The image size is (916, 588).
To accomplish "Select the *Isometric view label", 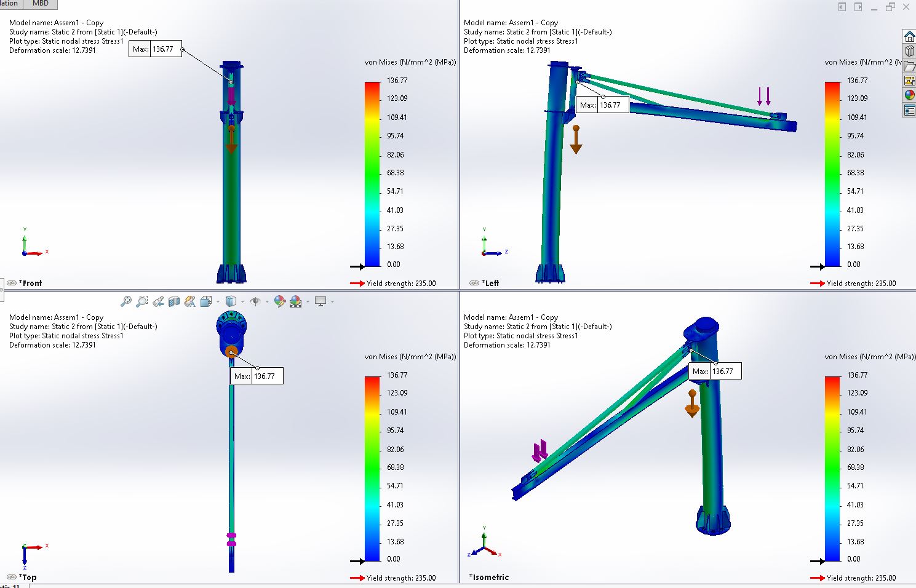I will coord(489,577).
